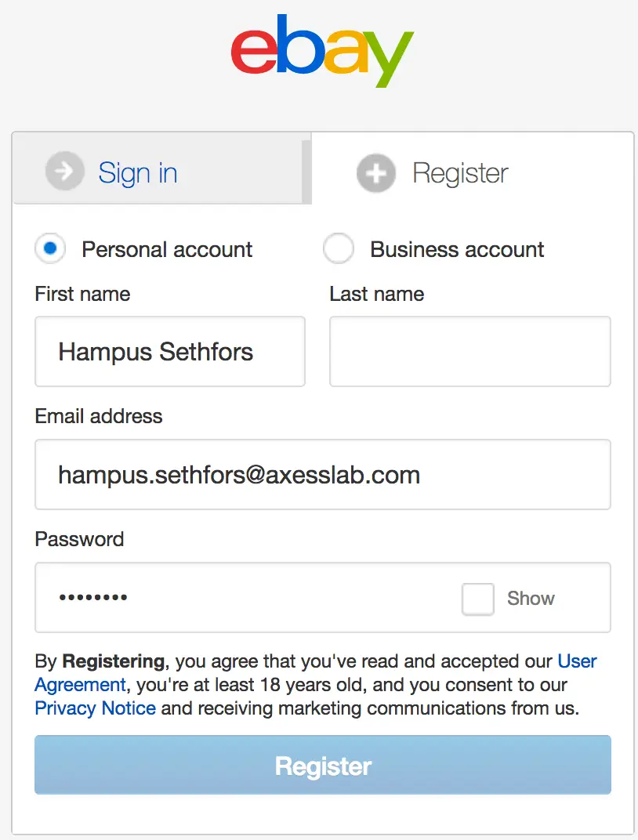Click the blue Register button
The image size is (638, 840).
(322, 765)
